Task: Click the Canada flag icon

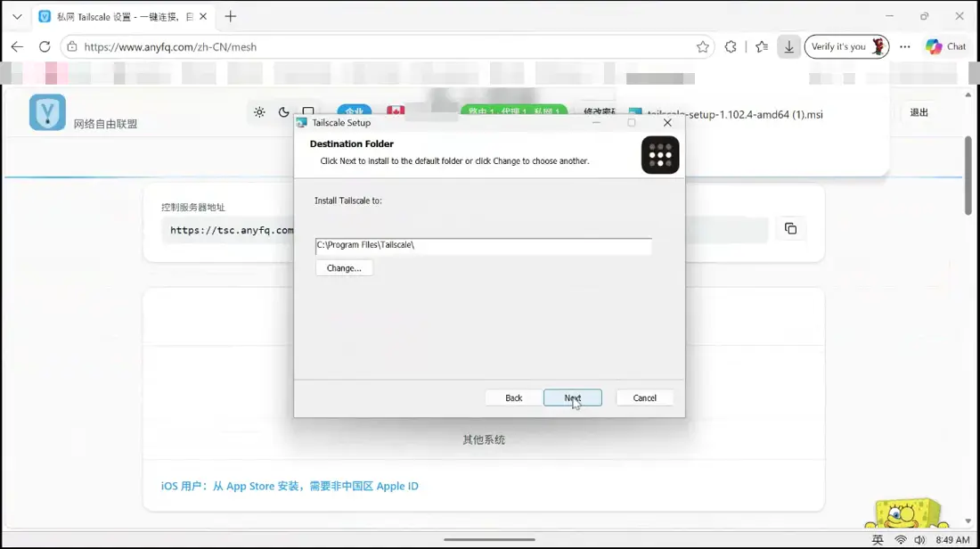Action: (395, 111)
